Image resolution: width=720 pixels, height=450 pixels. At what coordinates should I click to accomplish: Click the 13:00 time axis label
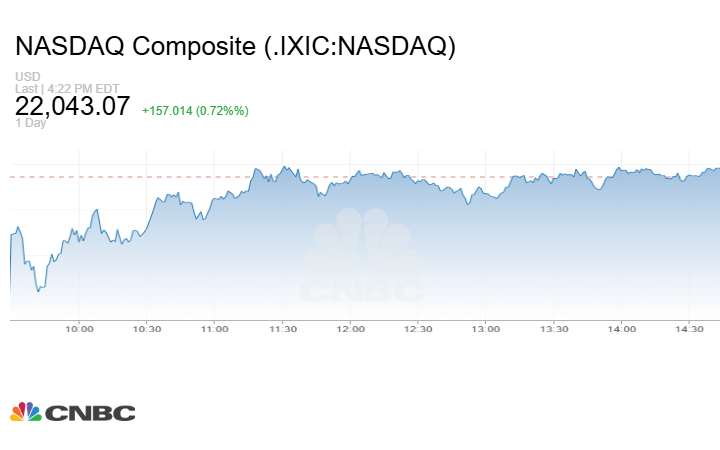tap(486, 329)
